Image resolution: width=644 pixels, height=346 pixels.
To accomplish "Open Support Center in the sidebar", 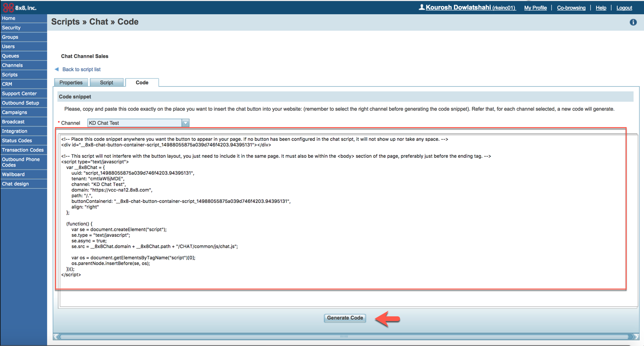I will pos(24,94).
